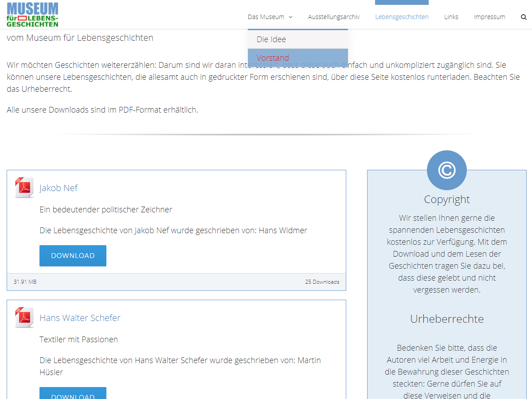Viewport: 532px width, 399px height.
Task: Click the '25 Downloads' counter text
Action: [x=322, y=282]
